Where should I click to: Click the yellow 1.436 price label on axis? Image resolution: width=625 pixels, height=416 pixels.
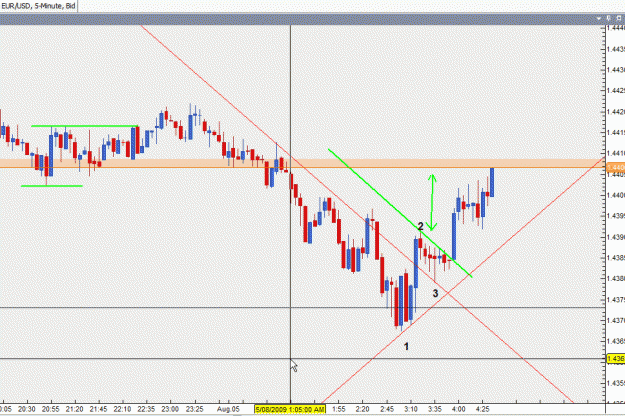pyautogui.click(x=615, y=359)
